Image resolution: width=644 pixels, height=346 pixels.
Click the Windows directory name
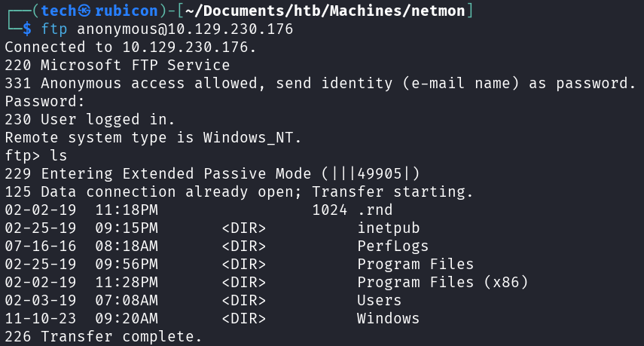(x=388, y=318)
